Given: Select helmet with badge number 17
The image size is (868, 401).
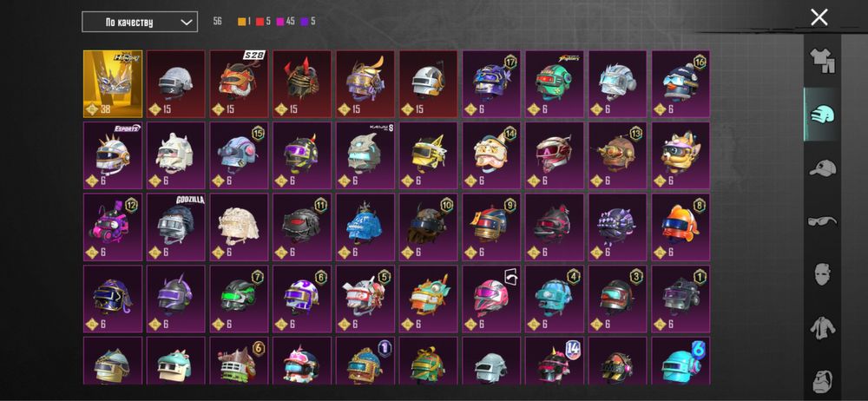Looking at the screenshot, I should pos(491,83).
